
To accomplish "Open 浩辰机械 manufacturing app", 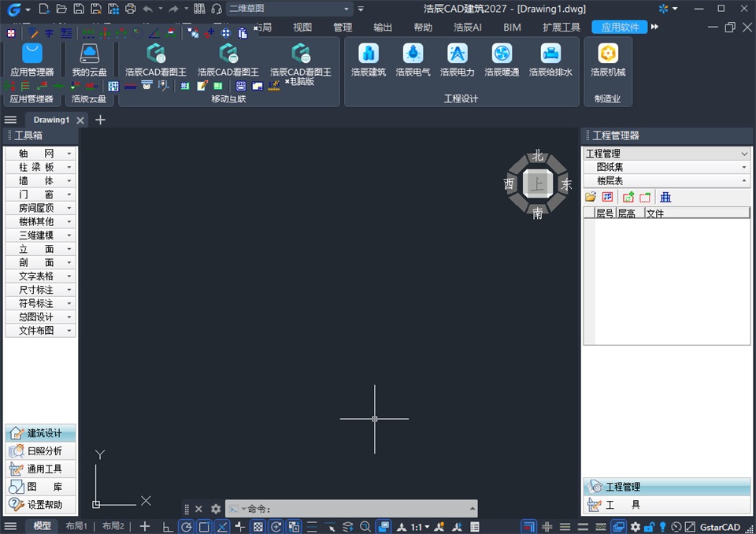I will click(607, 60).
